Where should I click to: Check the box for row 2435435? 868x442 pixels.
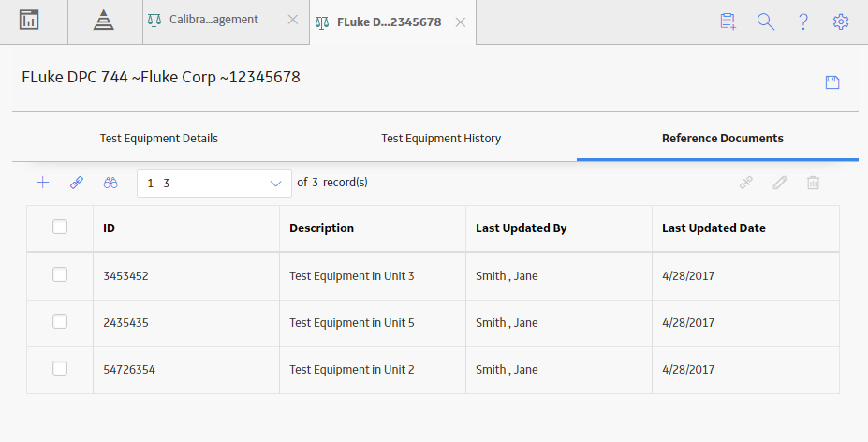[x=60, y=321]
